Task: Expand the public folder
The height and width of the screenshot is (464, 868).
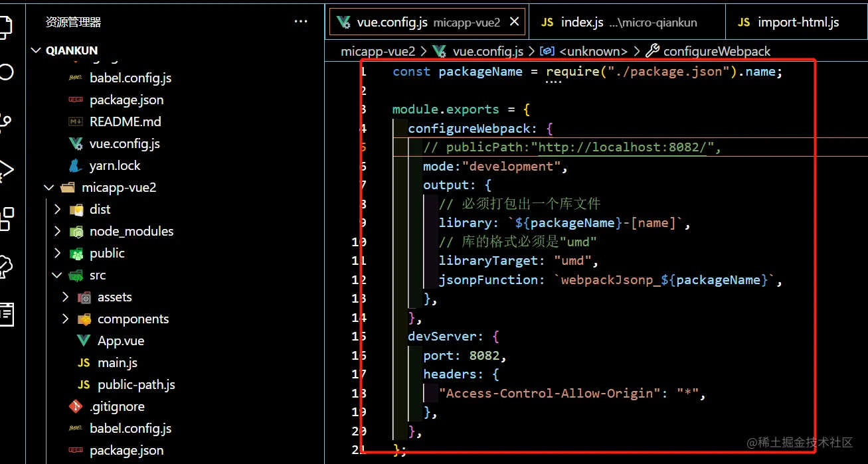Action: click(57, 253)
